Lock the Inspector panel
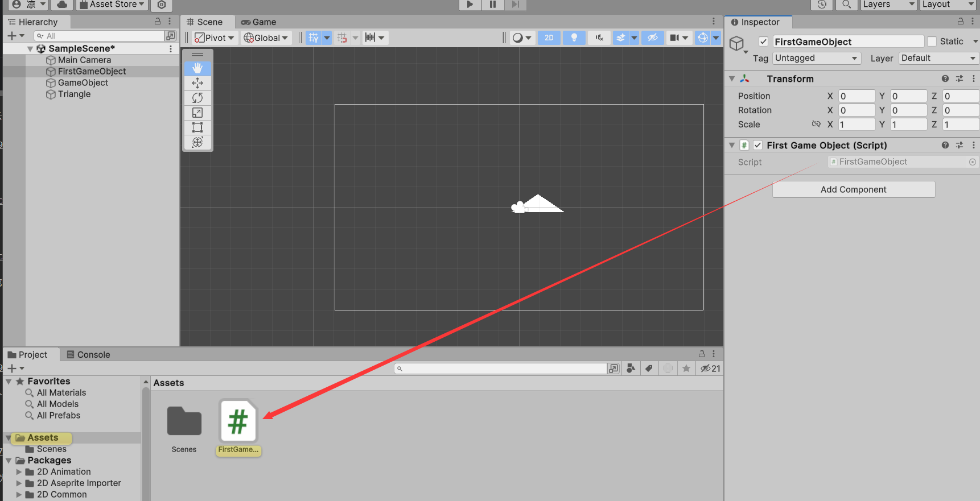 pos(961,21)
